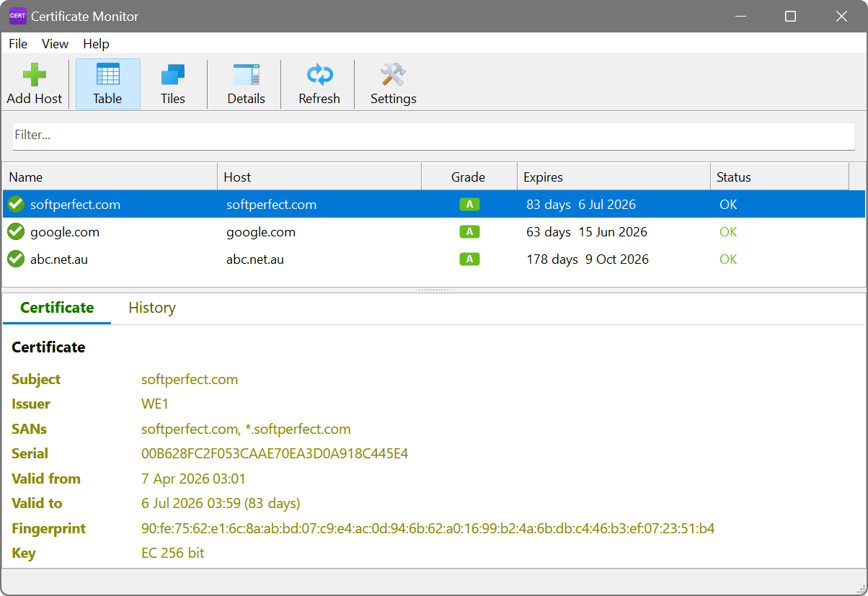Screen dimensions: 868x596
Task: Switch to the History tab
Action: [151, 308]
